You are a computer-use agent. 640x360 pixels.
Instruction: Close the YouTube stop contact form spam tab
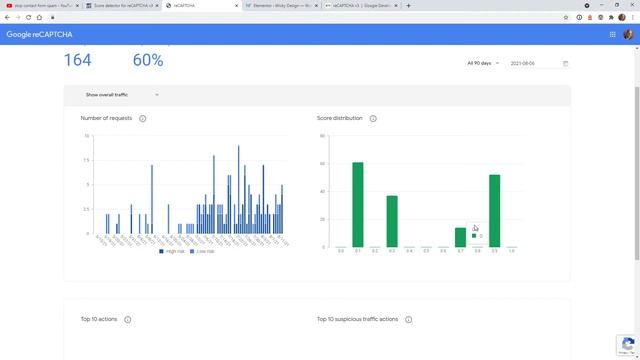(x=77, y=6)
